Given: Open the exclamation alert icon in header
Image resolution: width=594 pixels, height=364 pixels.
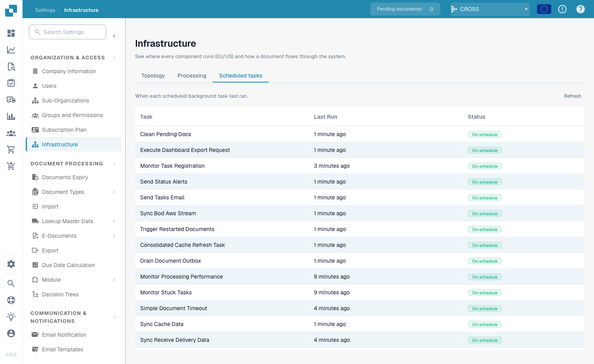Looking at the screenshot, I should [x=562, y=9].
